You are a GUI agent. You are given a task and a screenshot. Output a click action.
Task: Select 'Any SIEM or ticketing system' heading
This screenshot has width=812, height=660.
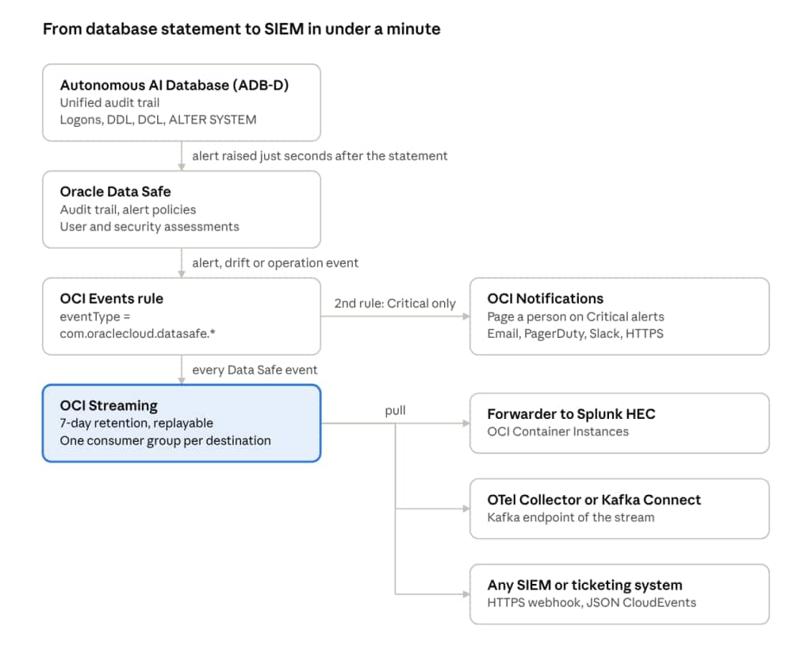pos(584,585)
